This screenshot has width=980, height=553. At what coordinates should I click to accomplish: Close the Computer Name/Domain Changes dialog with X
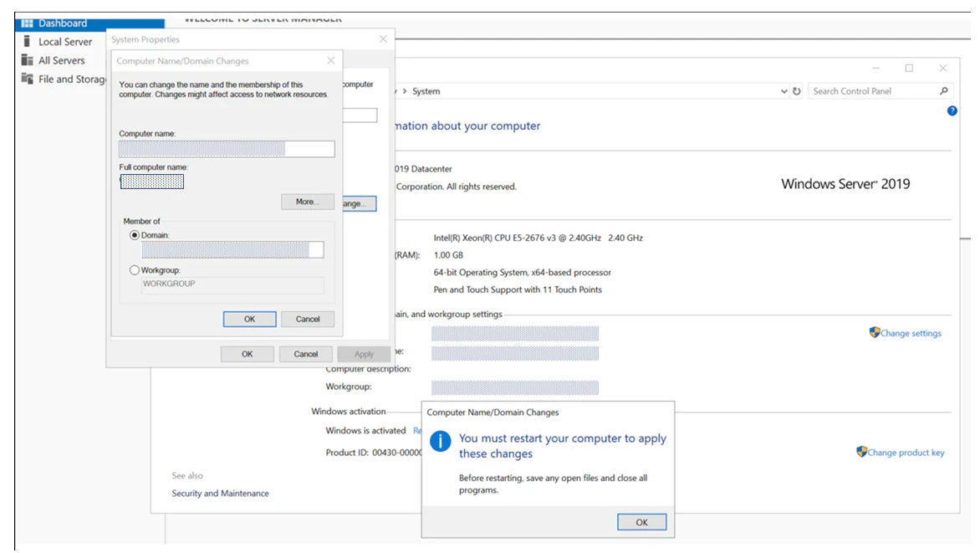coord(330,61)
